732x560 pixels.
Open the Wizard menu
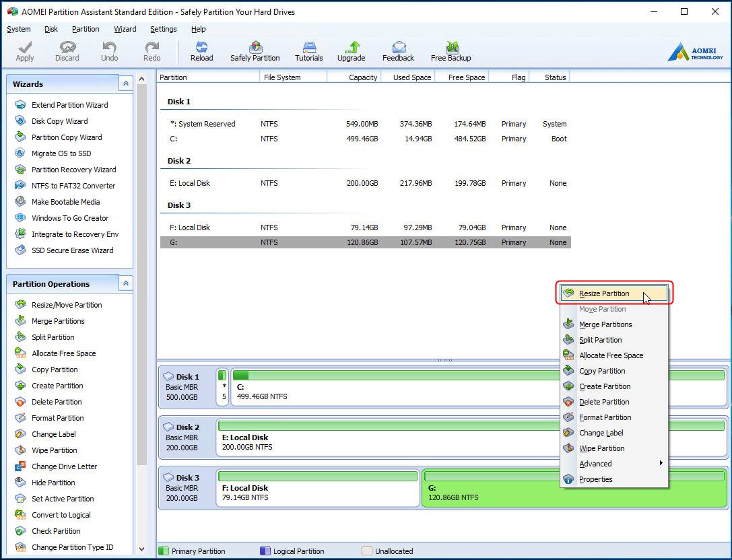click(125, 29)
